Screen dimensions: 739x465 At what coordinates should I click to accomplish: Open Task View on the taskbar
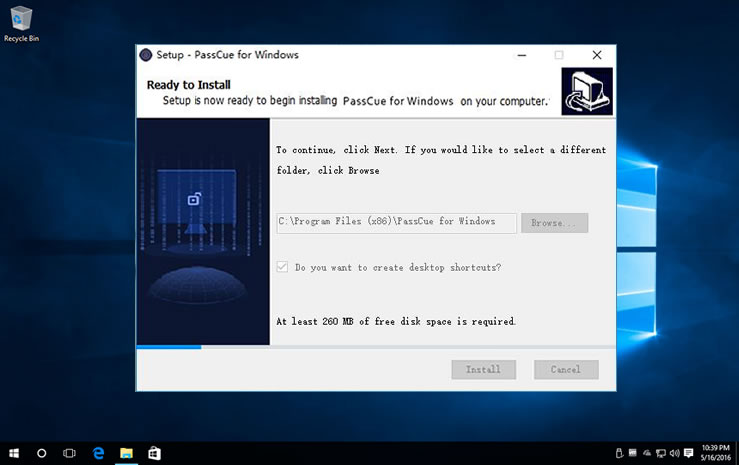point(69,453)
